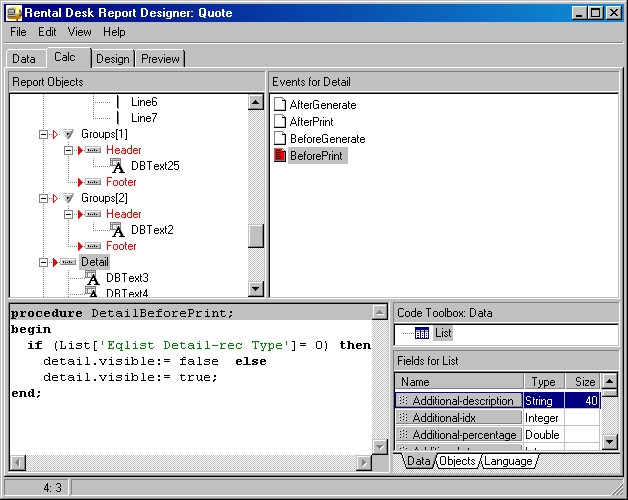This screenshot has width=628, height=500.
Task: Click the BeforeGenerate event page icon
Action: 280,139
